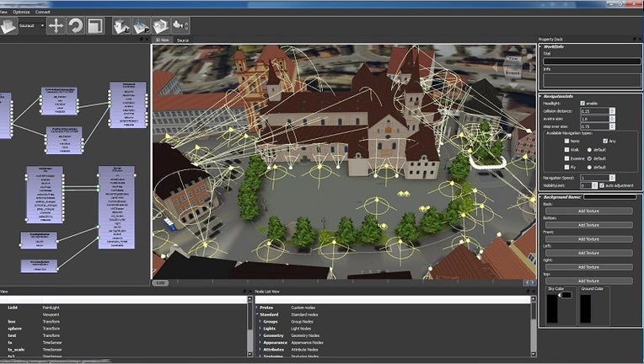Image resolution: width=644 pixels, height=364 pixels.
Task: Click the Background Name input field
Action: [x=610, y=197]
